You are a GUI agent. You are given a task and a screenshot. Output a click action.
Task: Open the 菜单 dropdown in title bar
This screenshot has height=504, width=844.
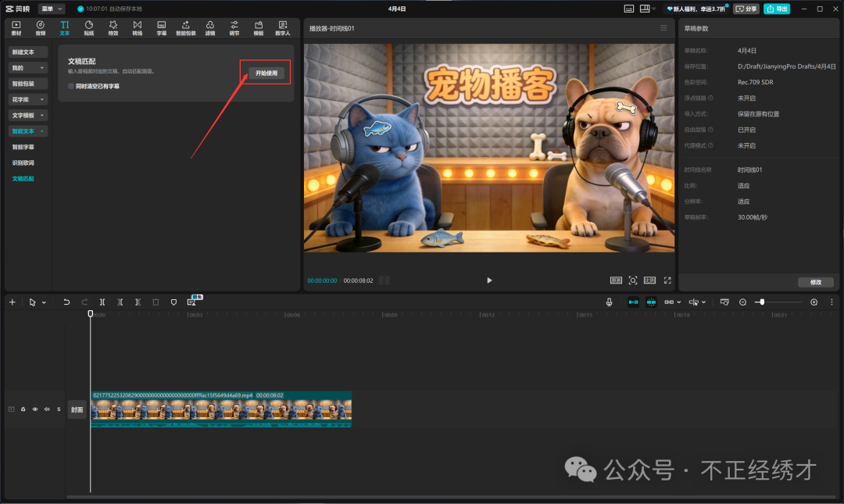[x=52, y=9]
